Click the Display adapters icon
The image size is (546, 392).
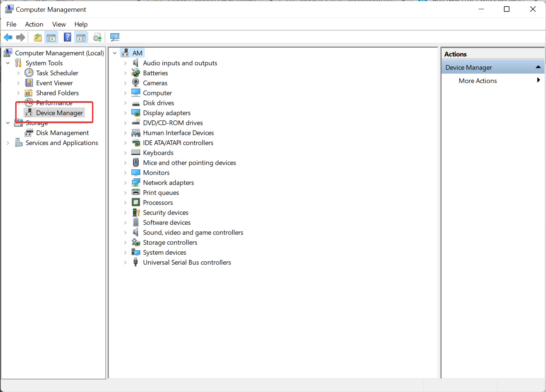coord(136,113)
